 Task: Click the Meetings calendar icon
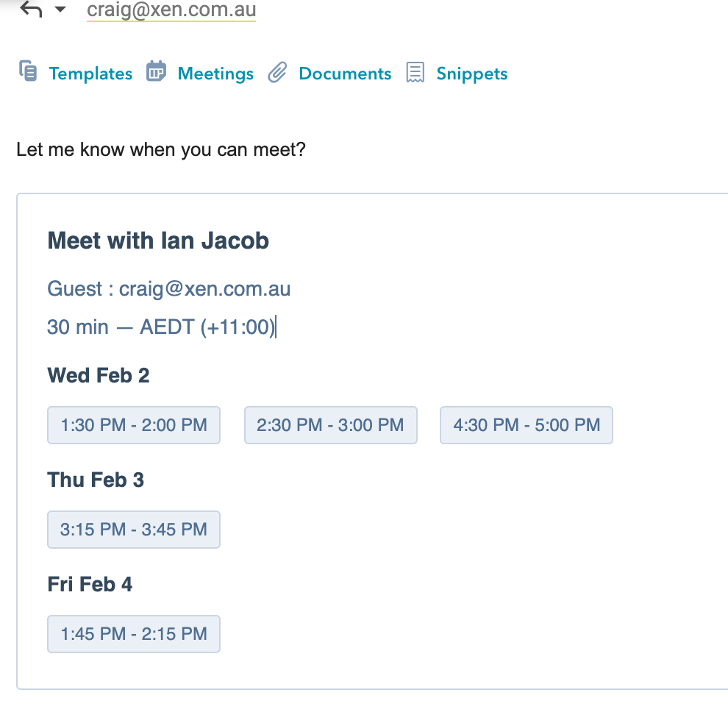coord(156,71)
